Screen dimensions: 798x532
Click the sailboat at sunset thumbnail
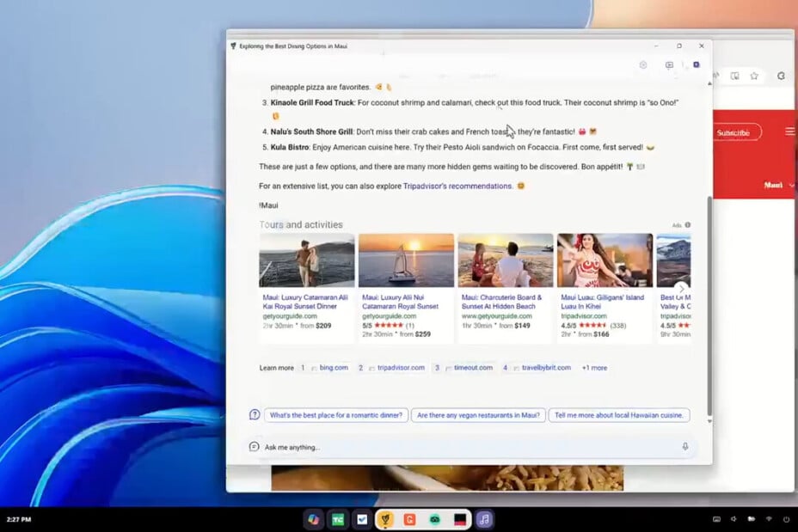[406, 260]
